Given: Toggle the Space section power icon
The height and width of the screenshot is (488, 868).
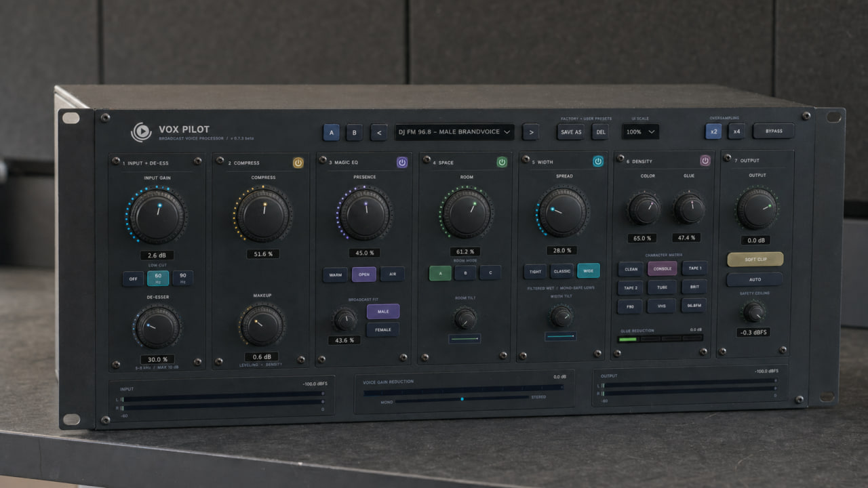Looking at the screenshot, I should point(502,162).
